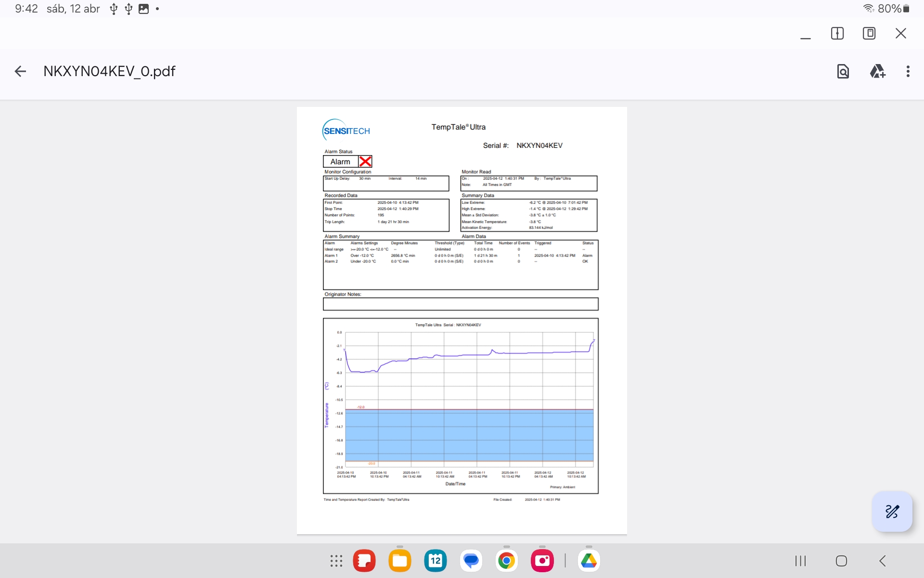Open the Messages chat app
The image size is (924, 578).
[471, 561]
